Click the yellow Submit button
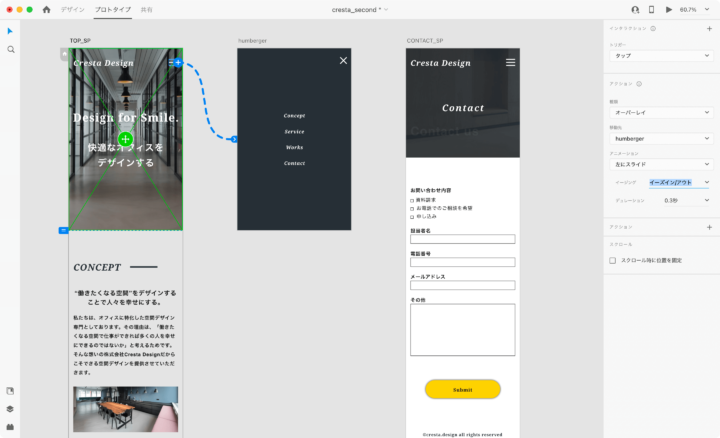Screen dimensions: 720x438 coord(462,389)
